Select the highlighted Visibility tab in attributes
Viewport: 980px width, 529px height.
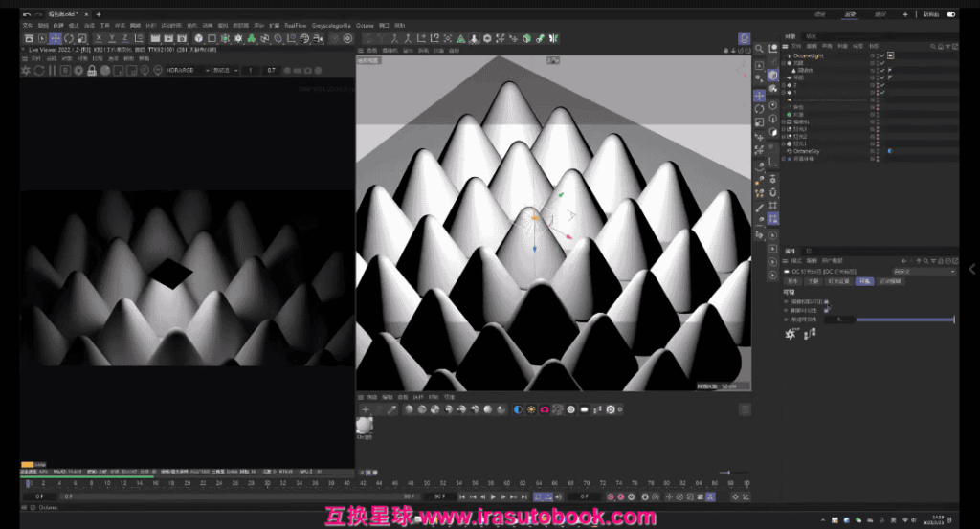[864, 281]
